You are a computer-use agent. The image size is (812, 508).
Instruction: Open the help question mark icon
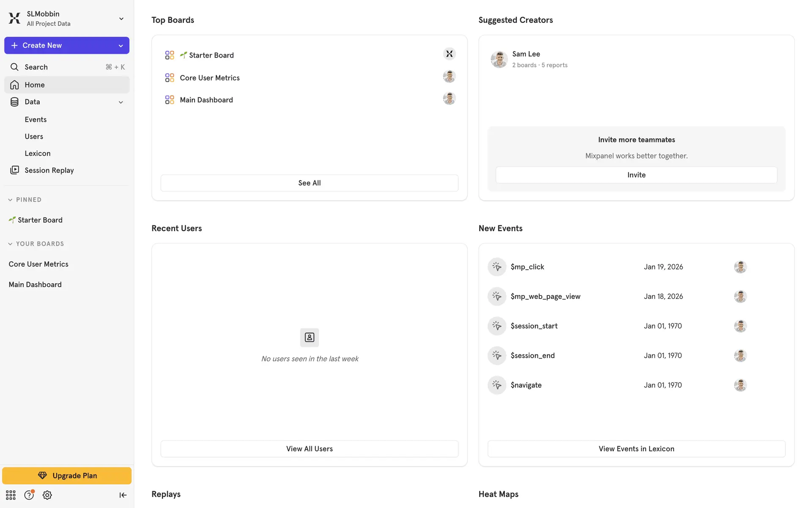pyautogui.click(x=29, y=495)
